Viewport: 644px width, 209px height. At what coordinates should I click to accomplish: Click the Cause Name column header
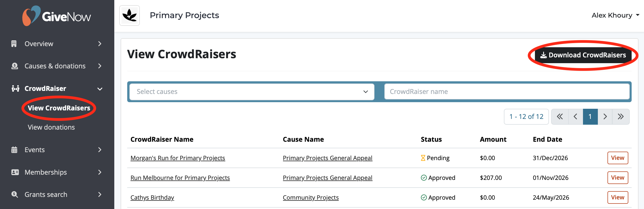click(x=303, y=140)
